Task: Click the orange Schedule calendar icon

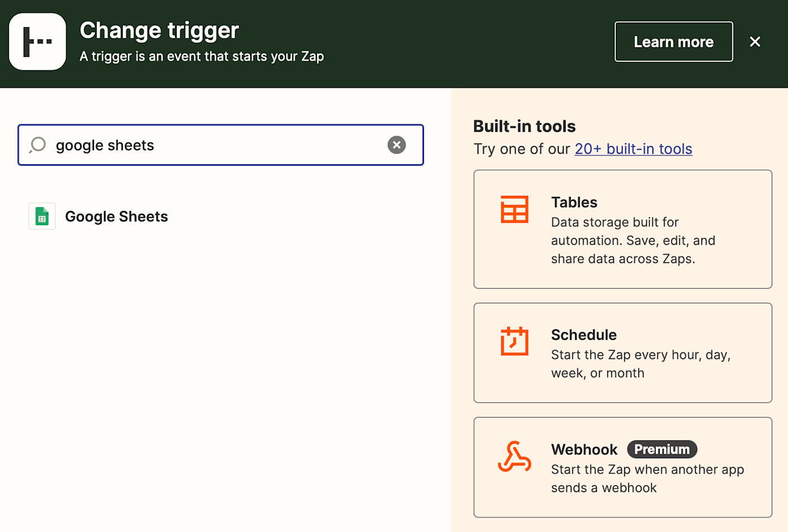Action: click(x=514, y=341)
